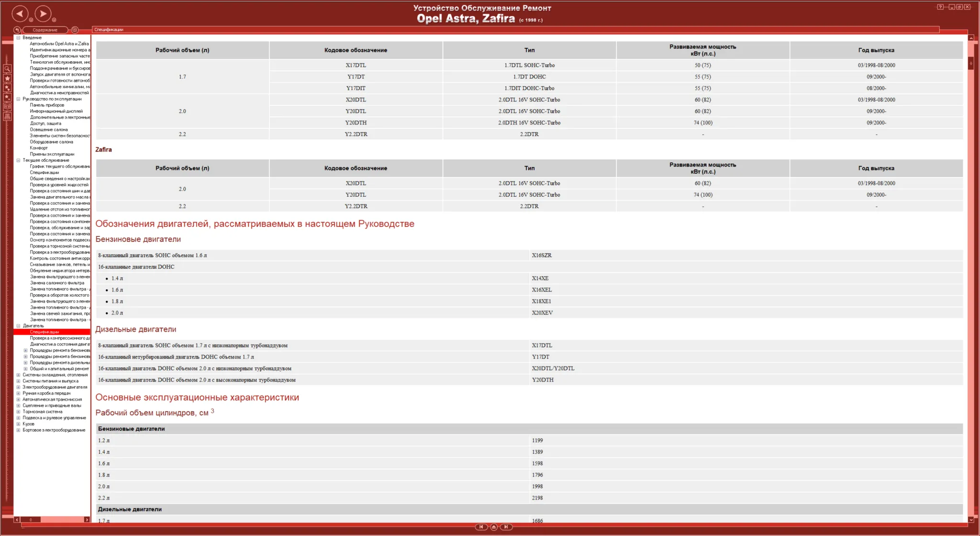Image resolution: width=980 pixels, height=536 pixels.
Task: Open Панель приборов in the contents tree
Action: [47, 105]
